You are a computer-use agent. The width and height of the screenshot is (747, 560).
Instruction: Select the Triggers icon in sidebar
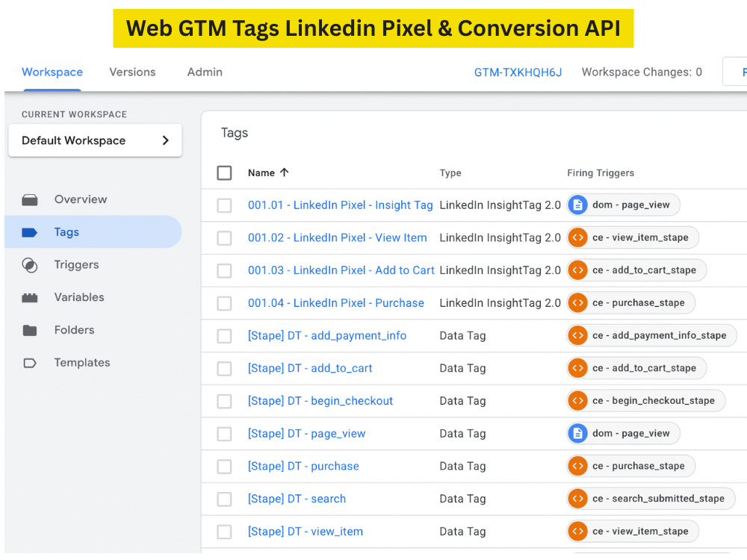point(30,265)
